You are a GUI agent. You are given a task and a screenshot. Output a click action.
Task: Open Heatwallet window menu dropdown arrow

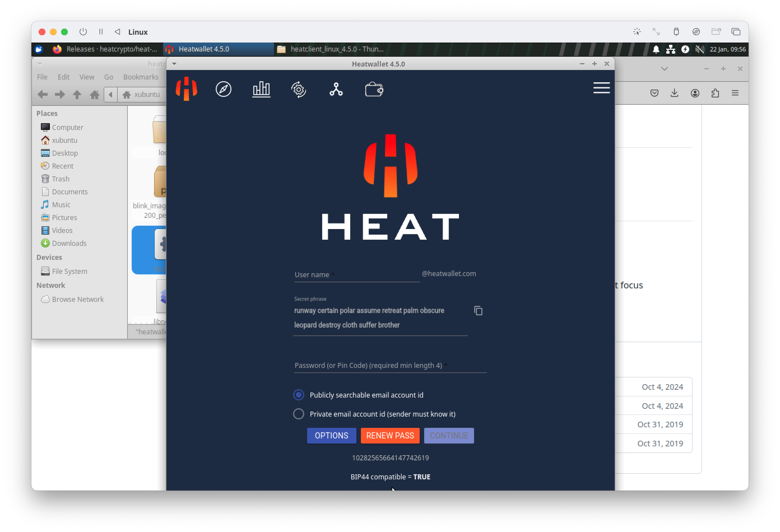[174, 64]
